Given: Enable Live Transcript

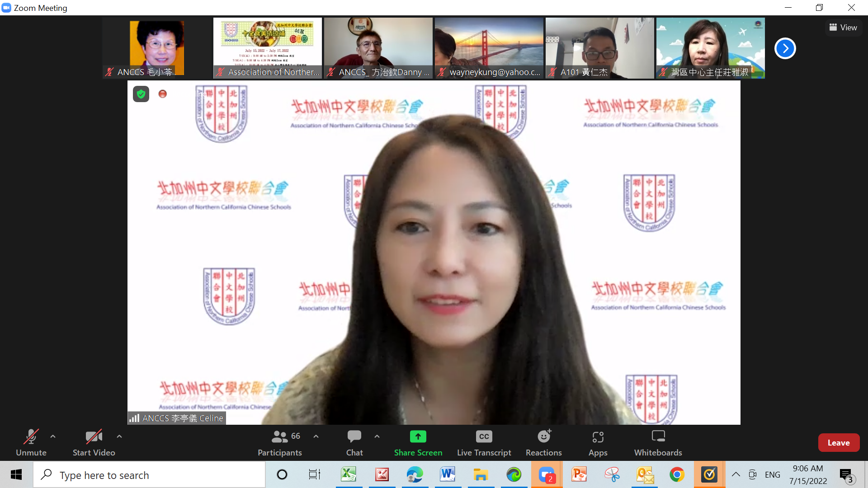Looking at the screenshot, I should [484, 443].
